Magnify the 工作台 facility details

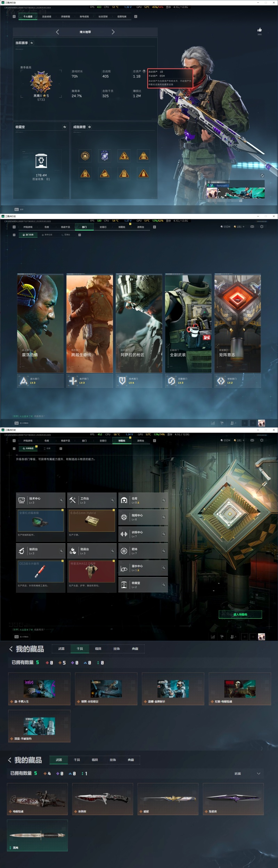click(x=113, y=500)
